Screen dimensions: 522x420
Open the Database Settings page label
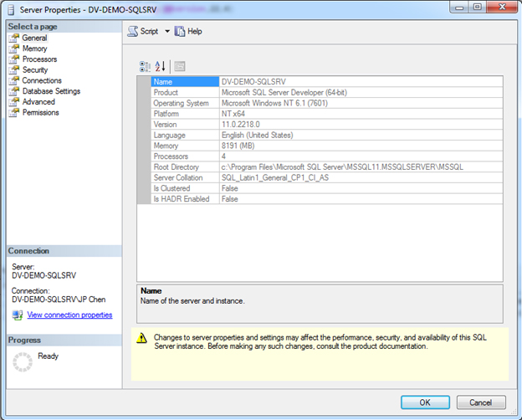pyautogui.click(x=51, y=91)
